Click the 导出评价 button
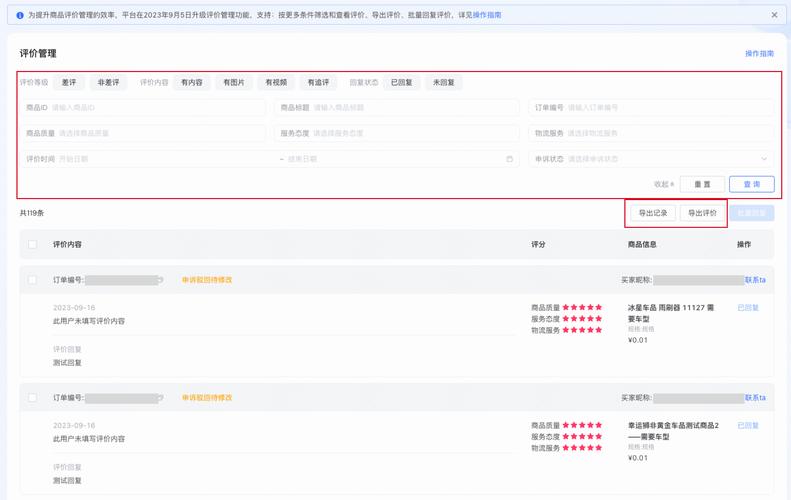 (702, 213)
